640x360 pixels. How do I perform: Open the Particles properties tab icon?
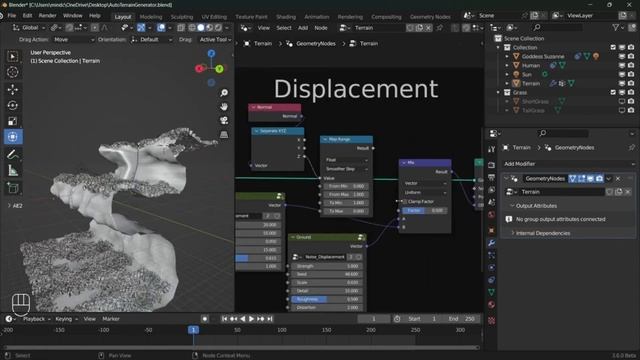(491, 256)
